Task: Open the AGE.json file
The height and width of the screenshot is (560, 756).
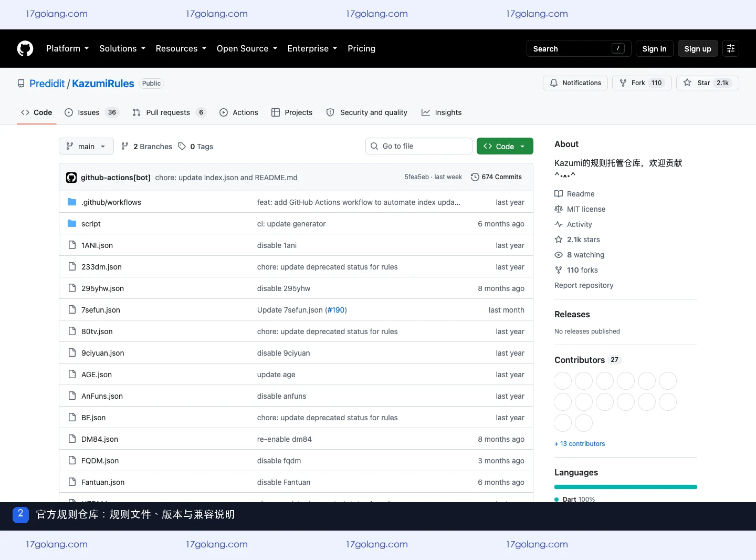Action: pos(97,375)
